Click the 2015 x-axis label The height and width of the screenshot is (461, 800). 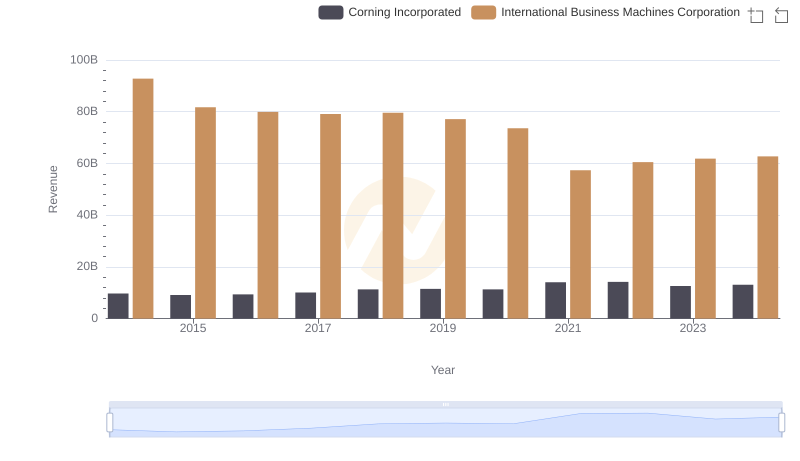pos(193,328)
